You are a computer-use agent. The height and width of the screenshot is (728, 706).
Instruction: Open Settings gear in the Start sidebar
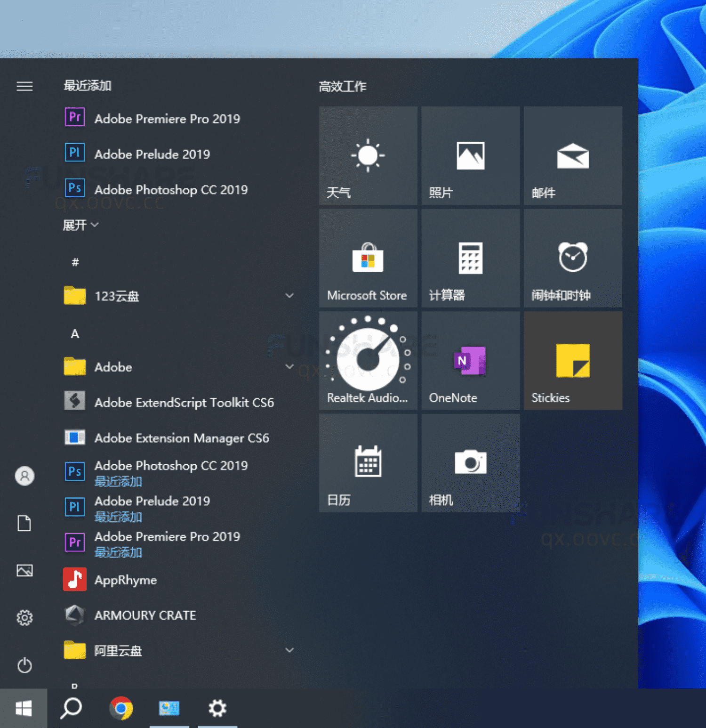click(24, 618)
